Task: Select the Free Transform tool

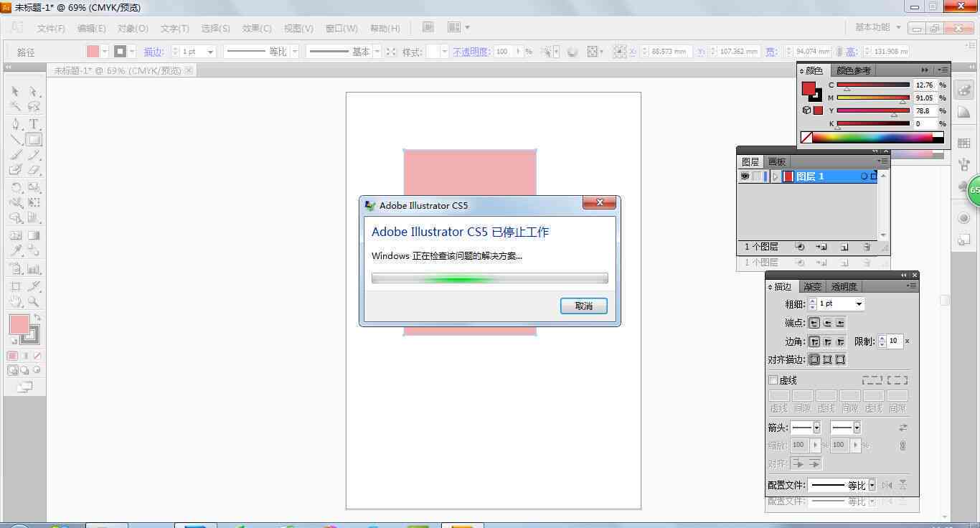Action: [34, 203]
